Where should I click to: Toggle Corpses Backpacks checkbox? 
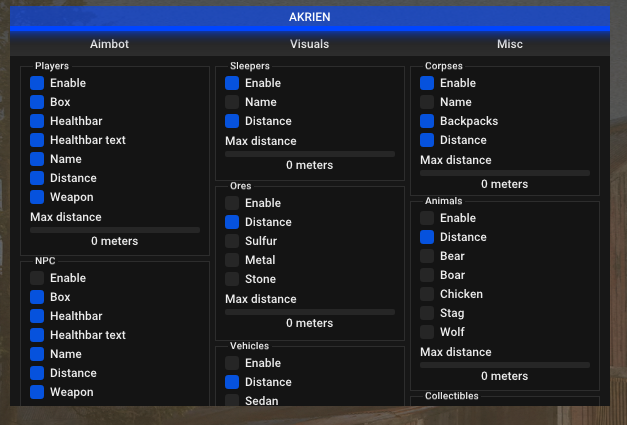[x=427, y=121]
